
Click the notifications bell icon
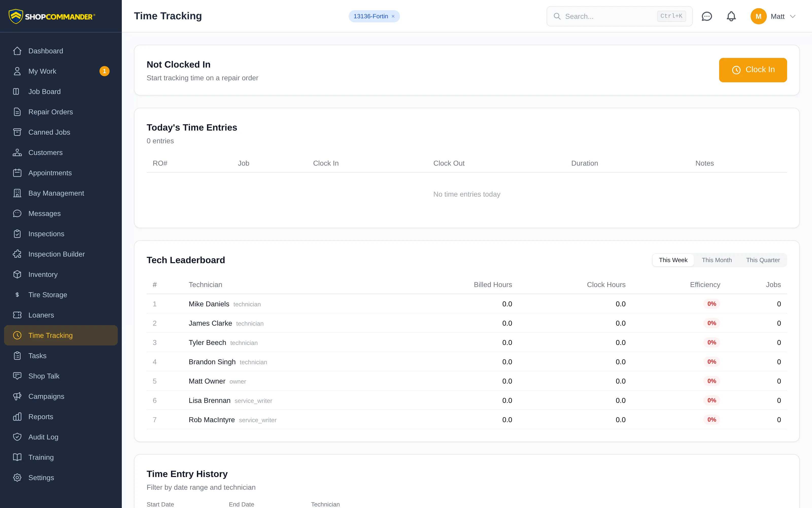pyautogui.click(x=731, y=16)
